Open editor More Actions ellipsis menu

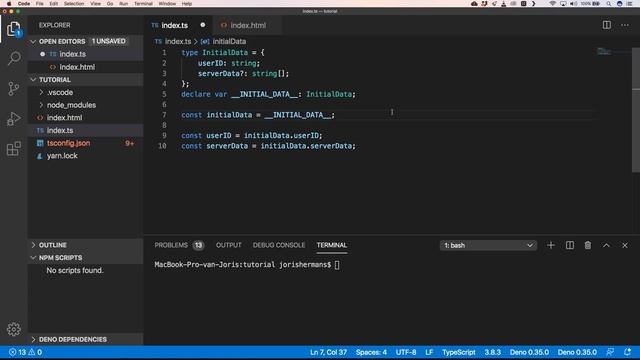click(x=624, y=25)
